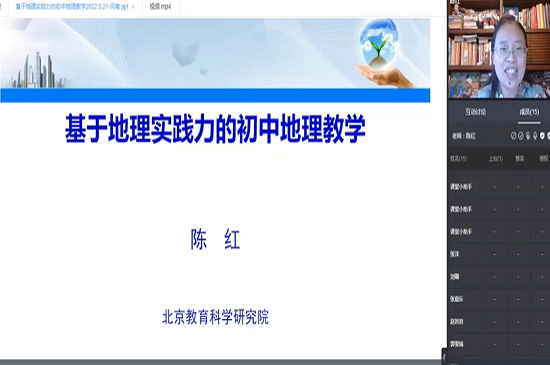Click the first prohibition circle icon in teacher row
The height and width of the screenshot is (365, 550).
point(514,136)
